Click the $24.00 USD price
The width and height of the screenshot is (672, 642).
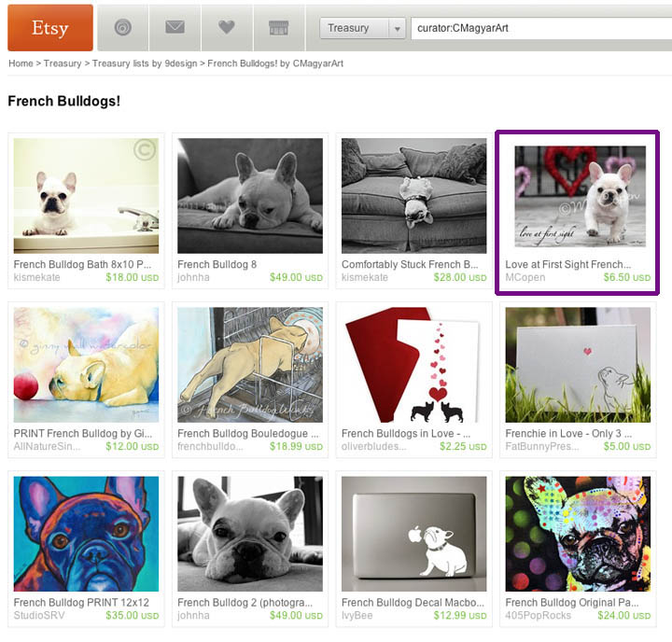point(624,616)
